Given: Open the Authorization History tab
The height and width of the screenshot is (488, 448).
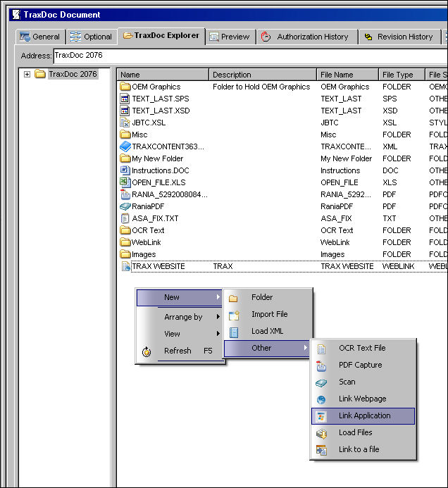Looking at the screenshot, I should 306,37.
